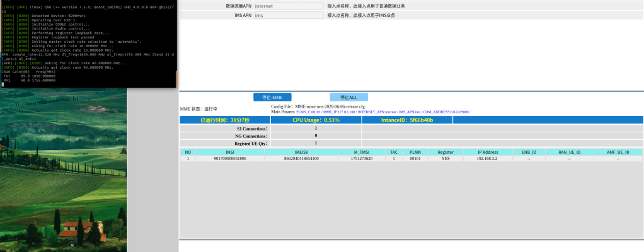Click the S1 Connections row label
This screenshot has width=644, height=252.
coord(225,128)
